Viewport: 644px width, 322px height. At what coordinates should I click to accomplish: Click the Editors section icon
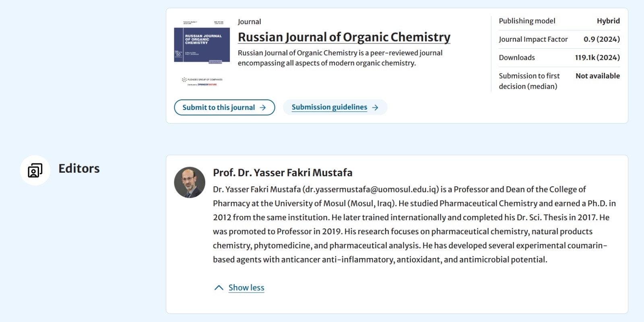tap(35, 170)
